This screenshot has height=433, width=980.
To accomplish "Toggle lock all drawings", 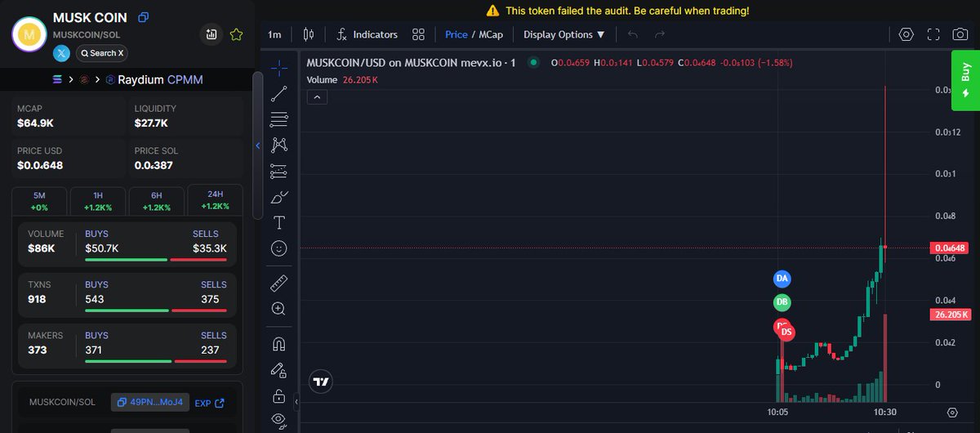I will [278, 396].
